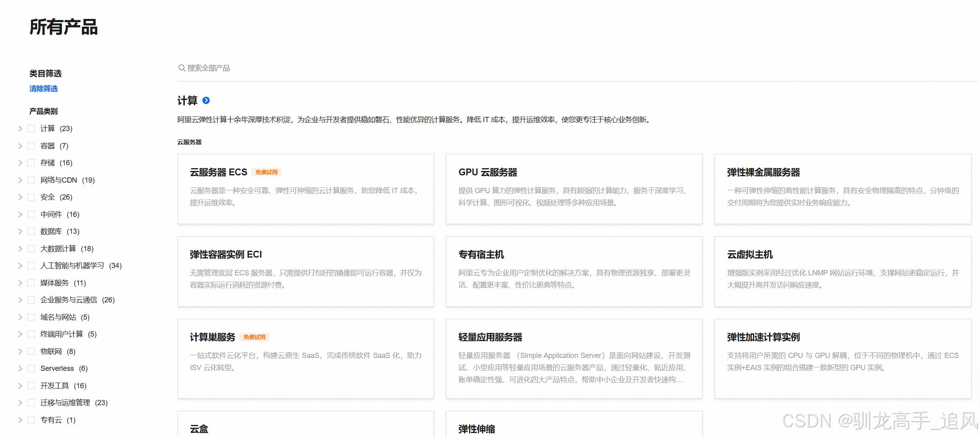Expand the 网络与CDN category

[20, 180]
